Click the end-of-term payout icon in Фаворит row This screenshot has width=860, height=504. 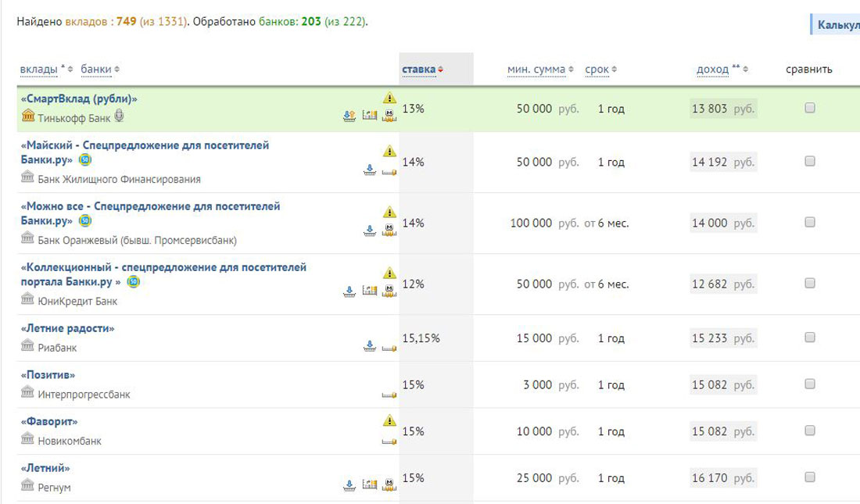pyautogui.click(x=389, y=441)
